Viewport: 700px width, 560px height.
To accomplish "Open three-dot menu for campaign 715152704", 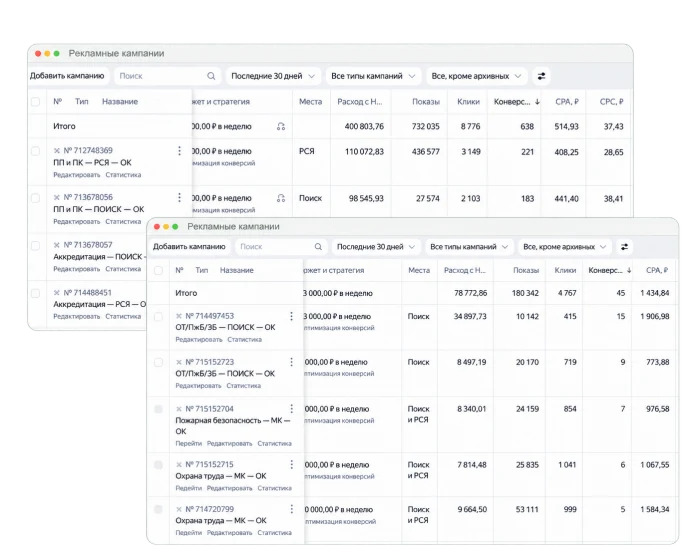I will pos(292,409).
